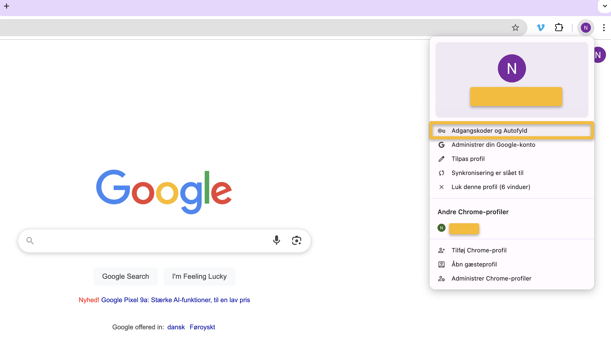Select Adgangskoder og Autofyld
The height and width of the screenshot is (364, 611).
click(489, 130)
